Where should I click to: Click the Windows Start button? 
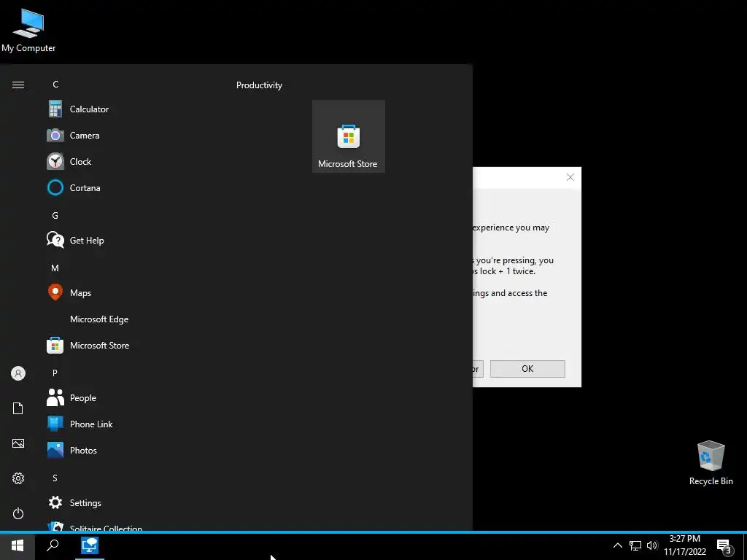tap(18, 545)
